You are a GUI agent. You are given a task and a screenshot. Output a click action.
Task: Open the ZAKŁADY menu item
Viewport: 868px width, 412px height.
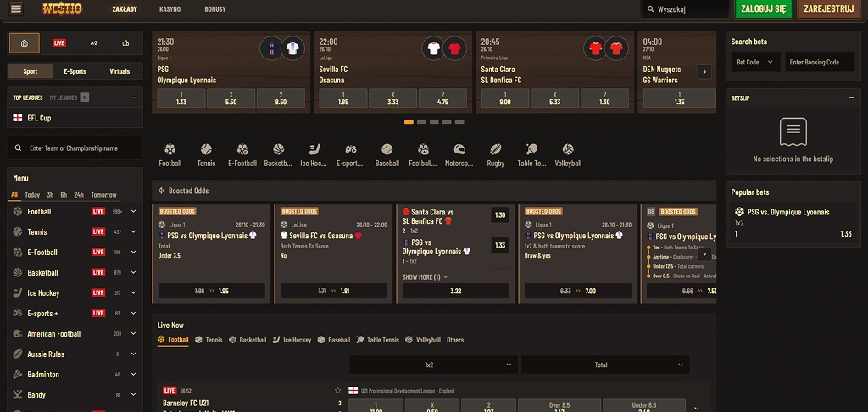tap(125, 9)
